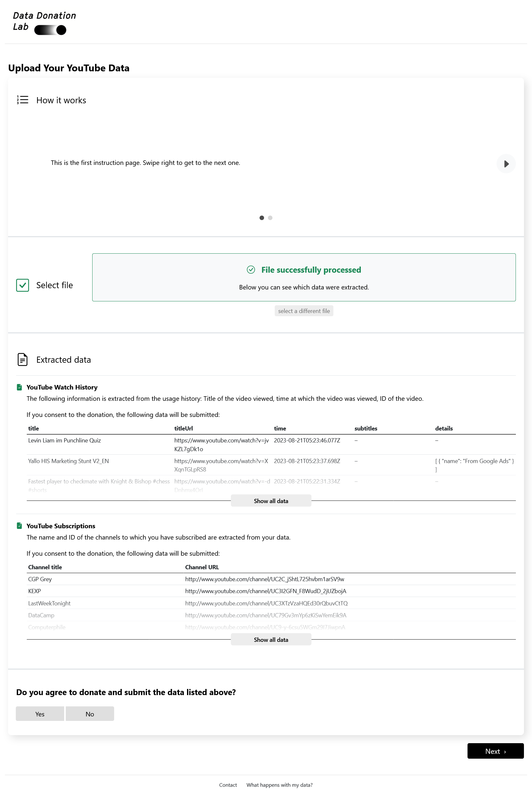The height and width of the screenshot is (799, 532).
Task: Select No to decline the data donation
Action: [90, 713]
